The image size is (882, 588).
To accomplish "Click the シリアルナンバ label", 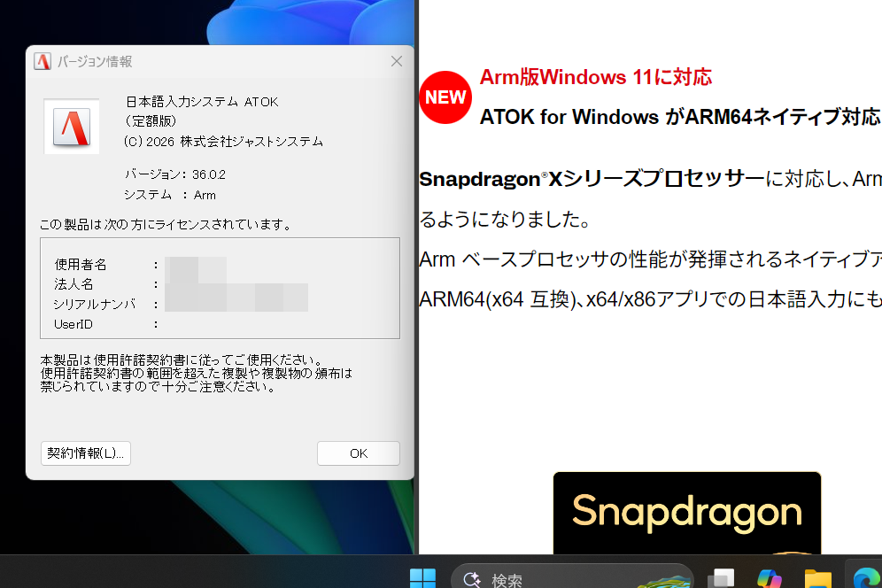I will [x=95, y=305].
